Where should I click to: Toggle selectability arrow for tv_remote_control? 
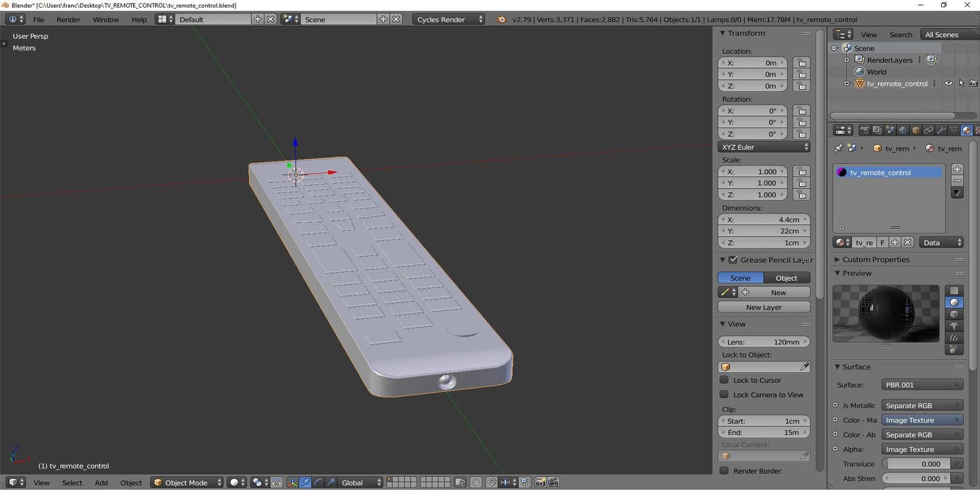click(x=962, y=83)
